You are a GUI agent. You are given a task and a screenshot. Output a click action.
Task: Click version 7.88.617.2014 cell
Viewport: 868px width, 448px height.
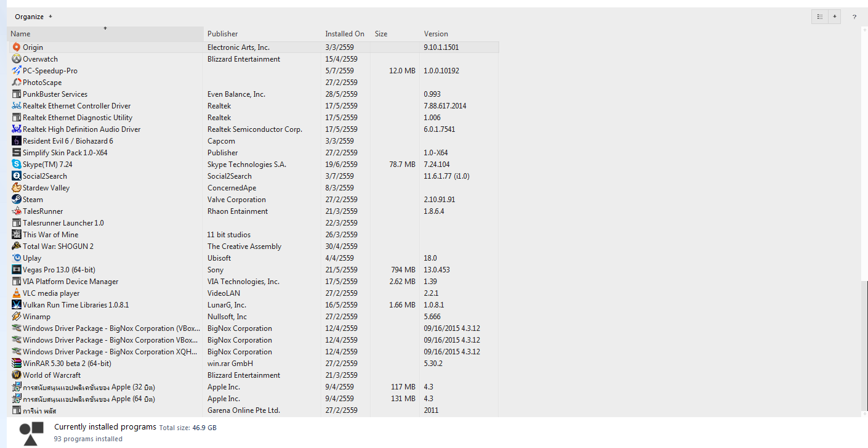coord(444,106)
